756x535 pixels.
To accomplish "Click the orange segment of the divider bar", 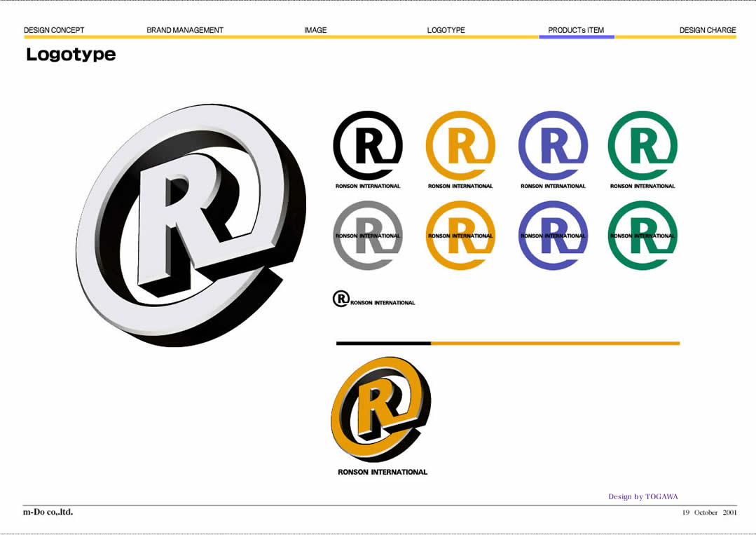I will tap(555, 344).
